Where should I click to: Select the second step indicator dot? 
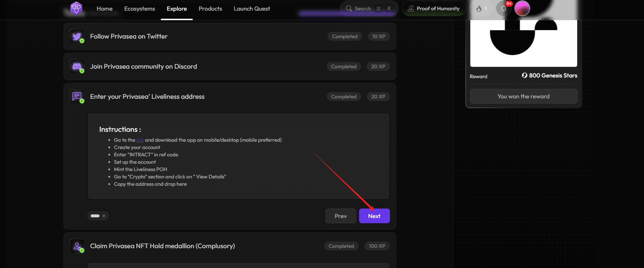[104, 216]
